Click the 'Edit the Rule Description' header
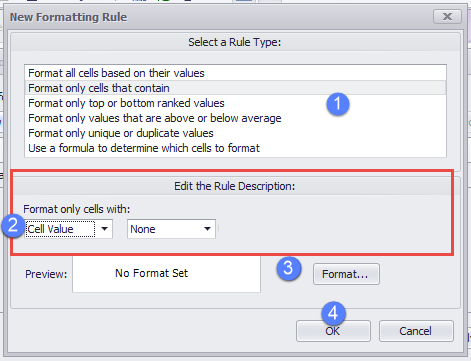 pyautogui.click(x=235, y=186)
